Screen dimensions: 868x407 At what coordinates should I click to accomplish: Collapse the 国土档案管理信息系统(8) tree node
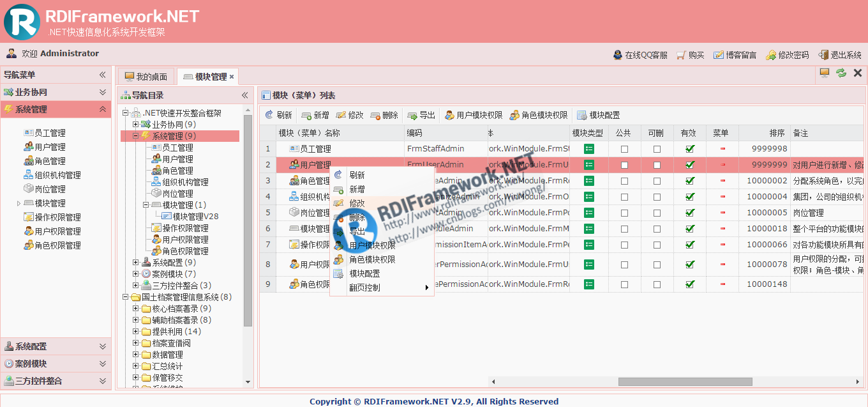tap(125, 297)
